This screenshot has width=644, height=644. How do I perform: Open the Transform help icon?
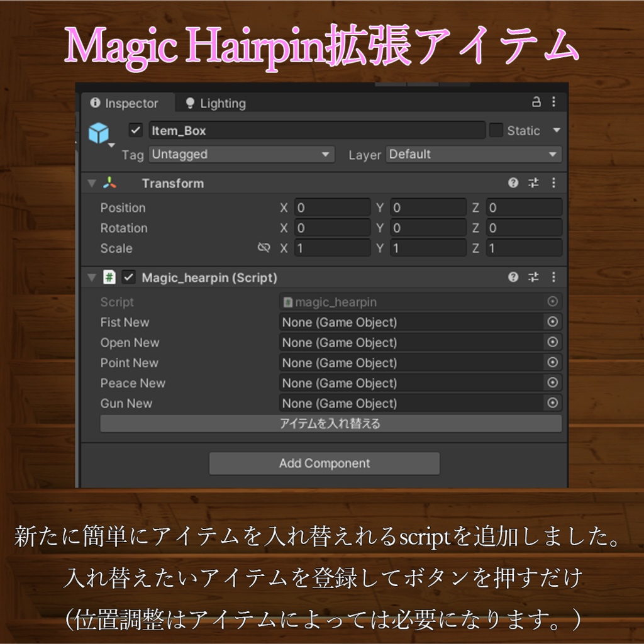pos(513,183)
